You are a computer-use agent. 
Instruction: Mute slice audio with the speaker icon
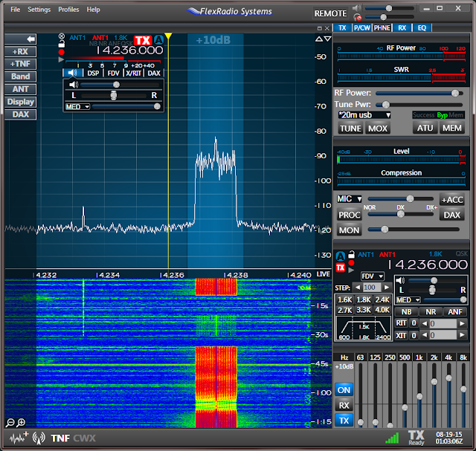(x=74, y=85)
